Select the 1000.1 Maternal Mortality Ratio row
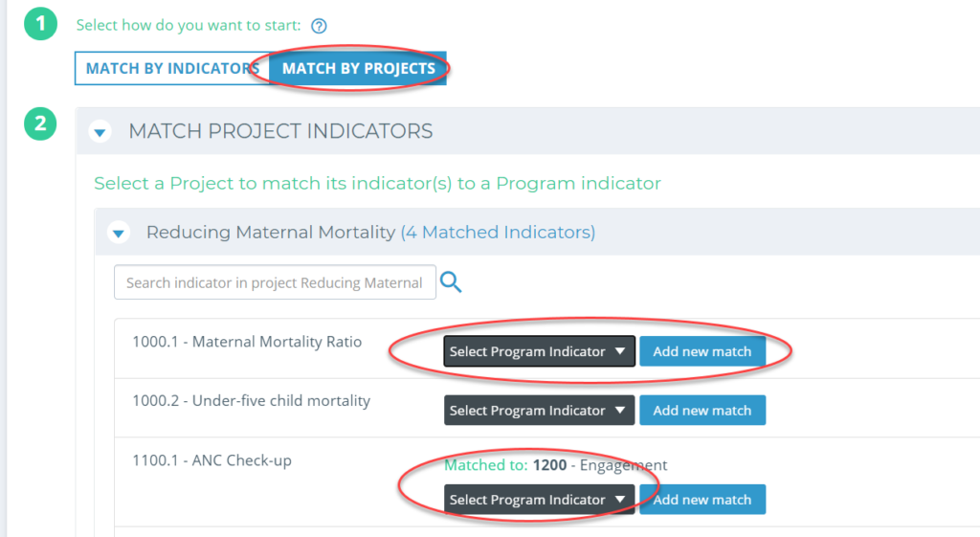980x537 pixels. click(546, 348)
